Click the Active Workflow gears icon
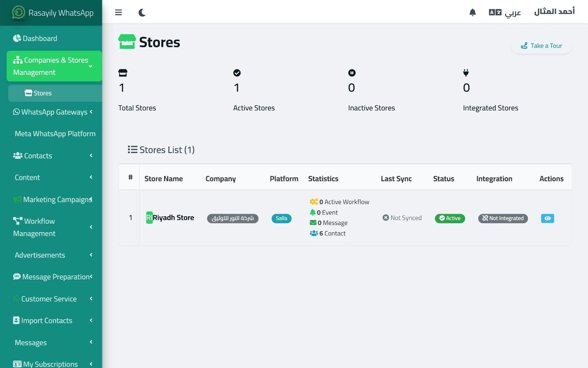This screenshot has width=588, height=368. pos(314,202)
